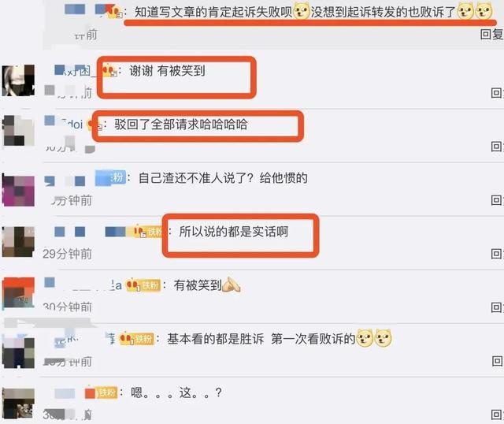Tap reply icon beside 嗯。。。这。。? comment

click(497, 415)
